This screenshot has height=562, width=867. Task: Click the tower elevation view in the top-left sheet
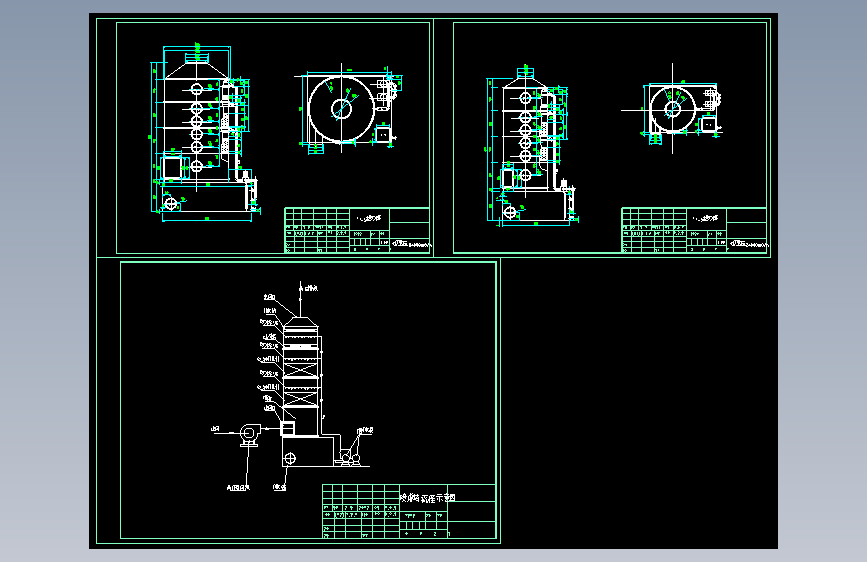[x=205, y=133]
